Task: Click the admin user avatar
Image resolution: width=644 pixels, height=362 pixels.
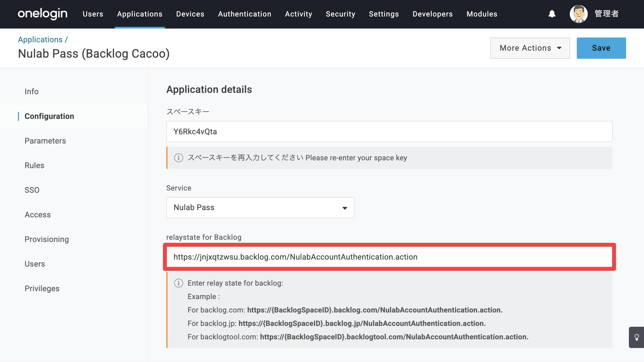Action: pos(578,14)
